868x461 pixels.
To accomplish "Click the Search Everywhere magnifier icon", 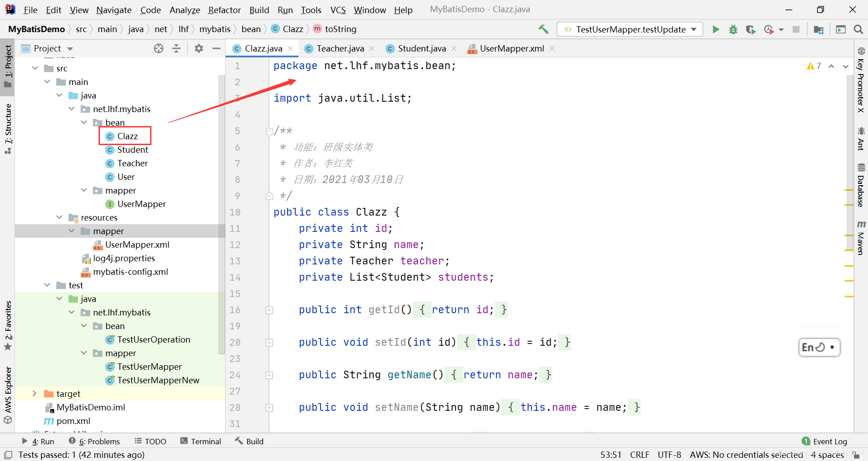I will pos(858,29).
